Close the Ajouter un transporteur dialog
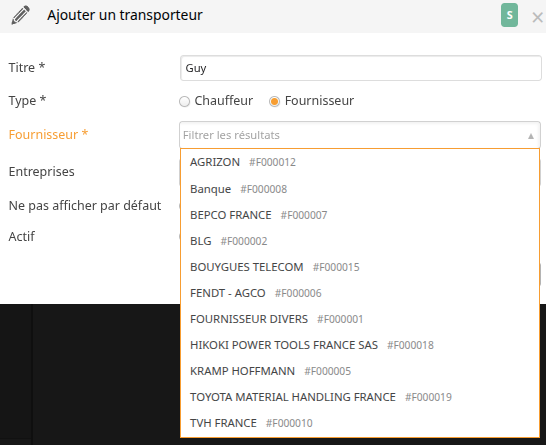Image resolution: width=546 pixels, height=445 pixels. [x=537, y=17]
